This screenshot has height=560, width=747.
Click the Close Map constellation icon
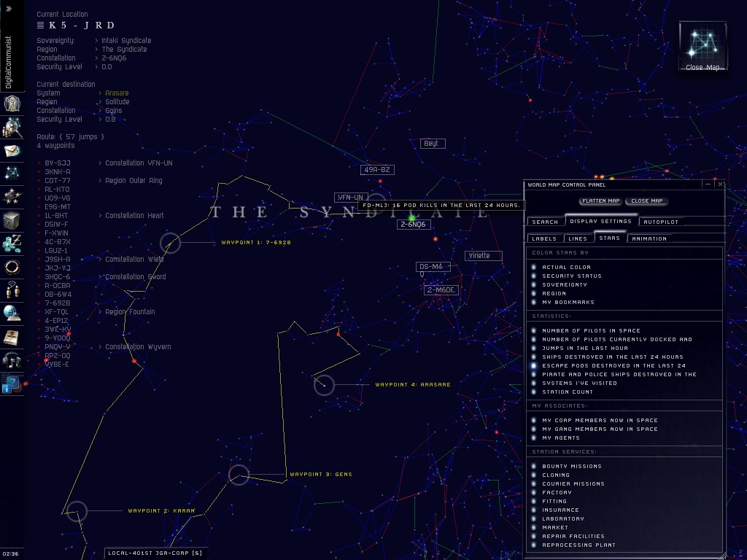[x=703, y=46]
